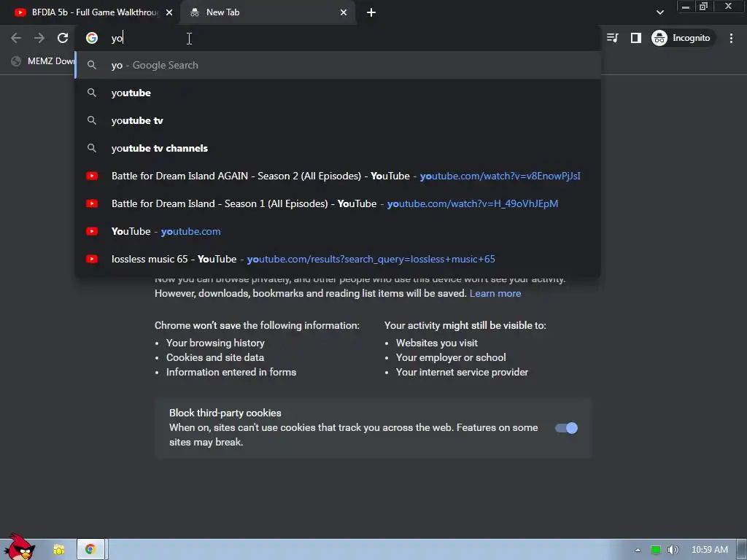The height and width of the screenshot is (560, 747).
Task: Select 'yo - Google Search' suggestion
Action: (338, 65)
